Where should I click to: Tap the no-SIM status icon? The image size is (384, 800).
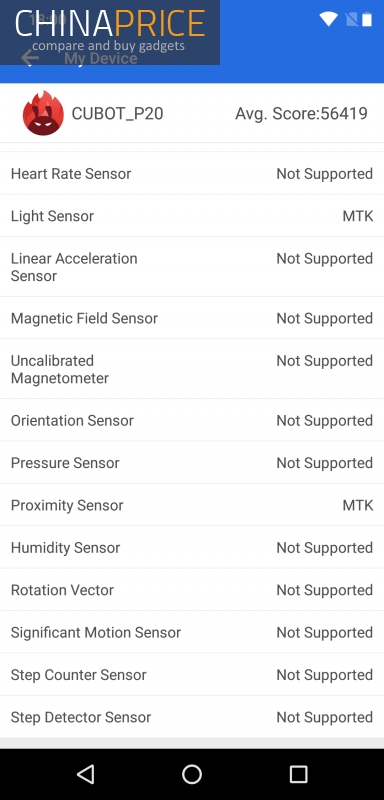(351, 19)
